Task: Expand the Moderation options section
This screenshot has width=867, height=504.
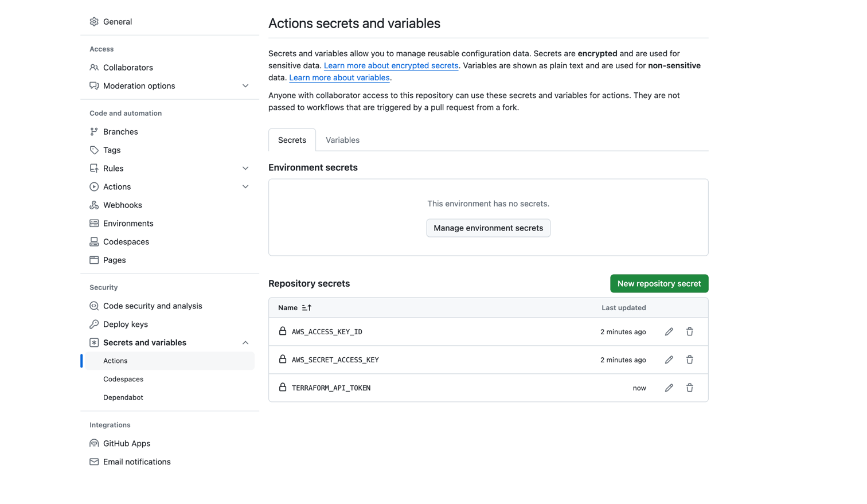Action: pos(245,86)
